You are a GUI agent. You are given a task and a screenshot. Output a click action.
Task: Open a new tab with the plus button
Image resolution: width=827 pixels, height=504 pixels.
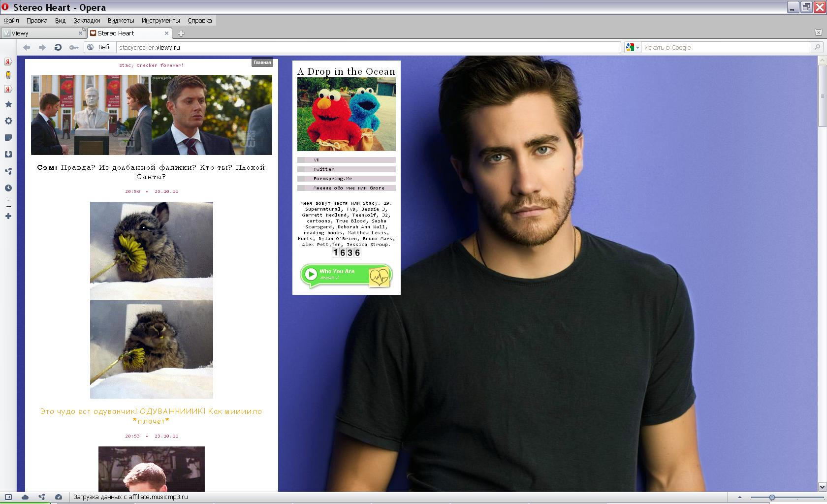coord(181,33)
